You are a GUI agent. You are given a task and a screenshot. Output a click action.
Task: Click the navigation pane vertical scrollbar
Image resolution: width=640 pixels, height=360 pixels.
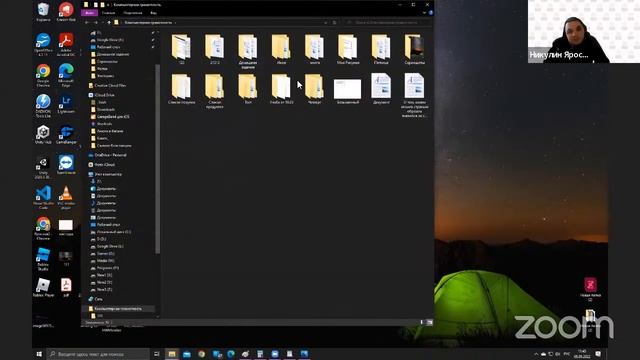point(158,159)
